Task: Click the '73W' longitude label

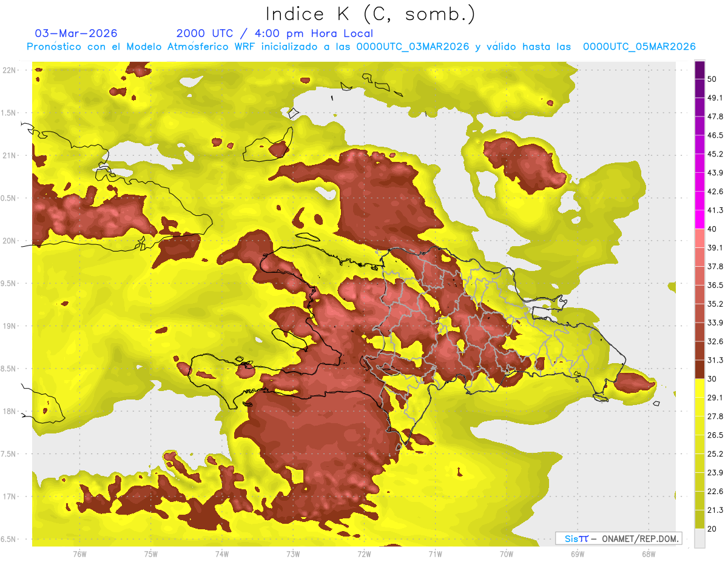Action: [293, 554]
